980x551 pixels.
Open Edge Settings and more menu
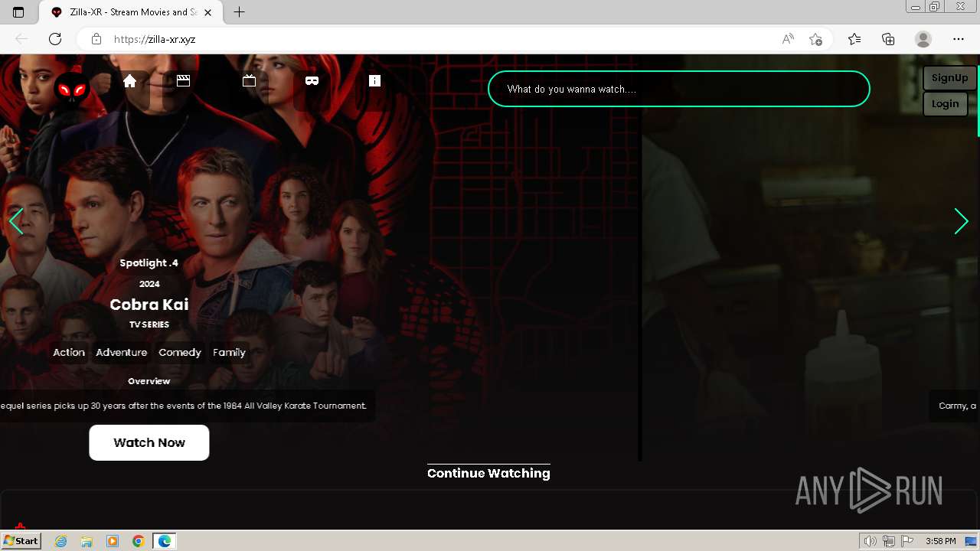click(x=959, y=39)
